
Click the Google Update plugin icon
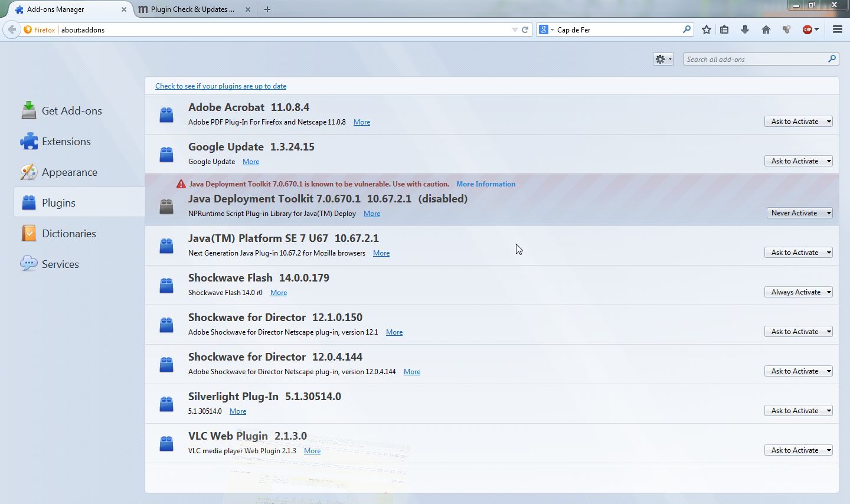click(x=166, y=154)
